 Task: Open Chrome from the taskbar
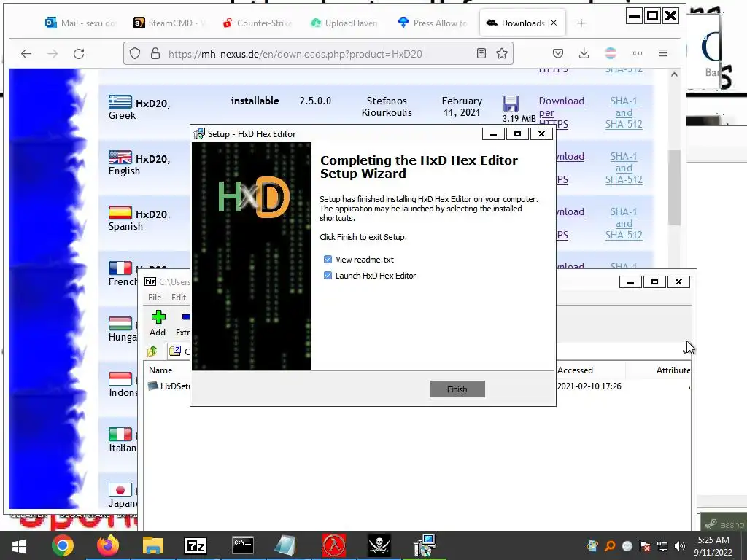(x=63, y=545)
